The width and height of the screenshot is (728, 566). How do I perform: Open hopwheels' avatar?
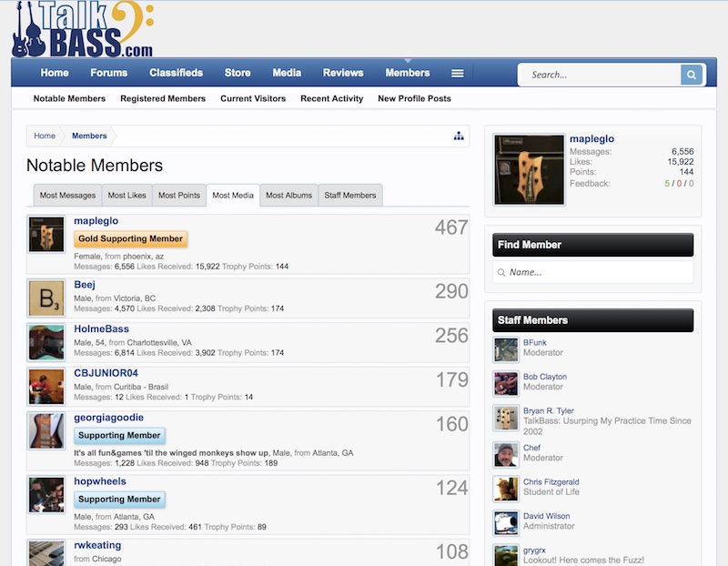tap(46, 495)
